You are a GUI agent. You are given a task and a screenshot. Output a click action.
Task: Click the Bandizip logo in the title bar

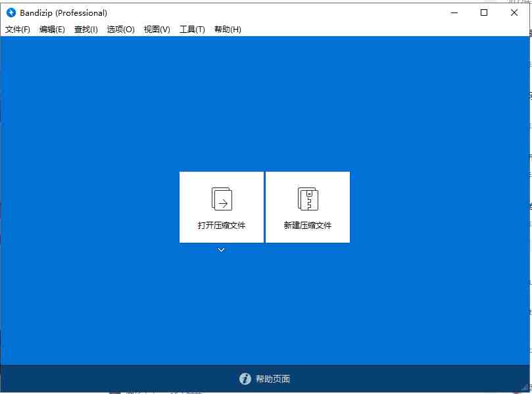pos(11,12)
